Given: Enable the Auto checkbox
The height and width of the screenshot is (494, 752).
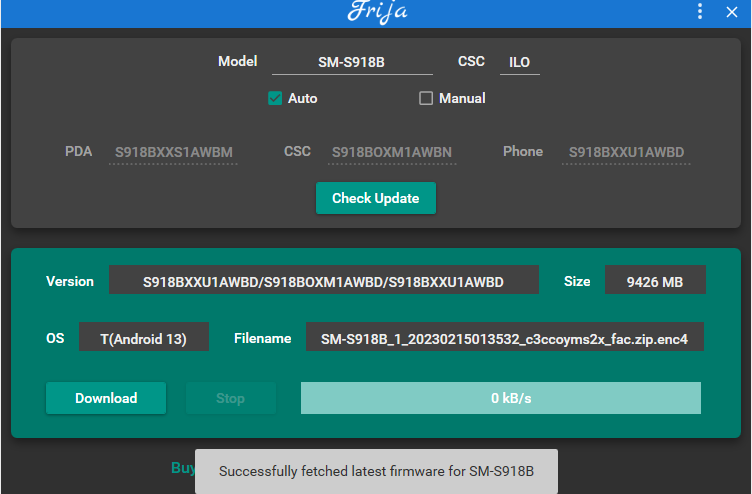Looking at the screenshot, I should (275, 98).
